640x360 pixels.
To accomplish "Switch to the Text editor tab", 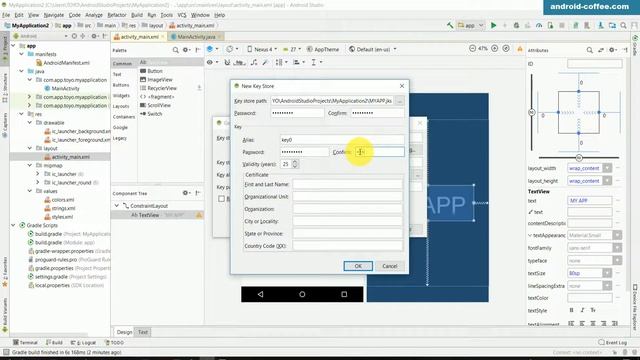I will pyautogui.click(x=143, y=332).
